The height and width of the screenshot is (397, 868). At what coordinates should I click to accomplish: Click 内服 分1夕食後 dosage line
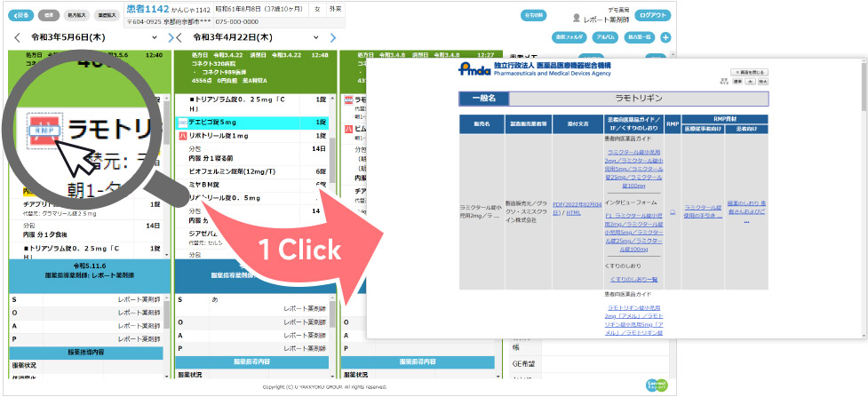click(x=46, y=235)
